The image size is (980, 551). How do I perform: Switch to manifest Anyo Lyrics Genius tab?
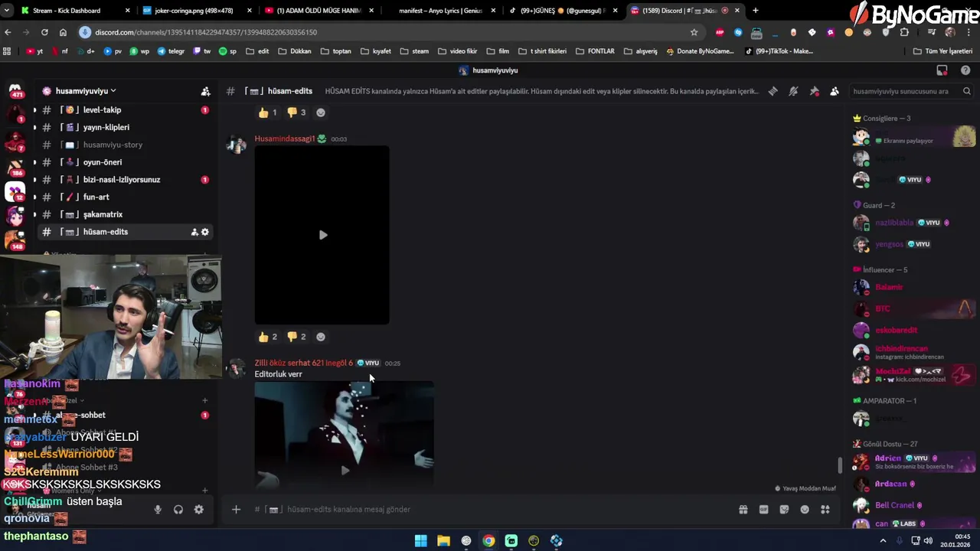coord(440,11)
